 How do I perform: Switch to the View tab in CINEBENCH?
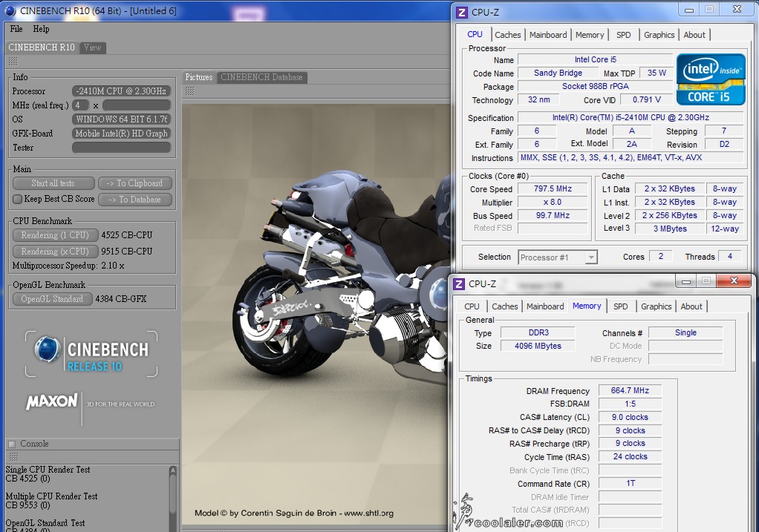[92, 47]
